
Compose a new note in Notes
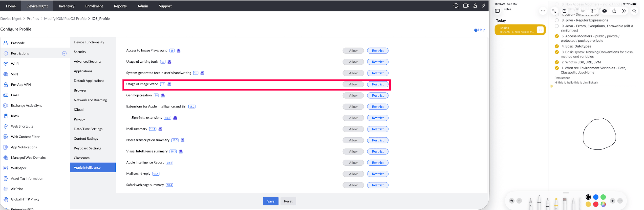pos(564,11)
